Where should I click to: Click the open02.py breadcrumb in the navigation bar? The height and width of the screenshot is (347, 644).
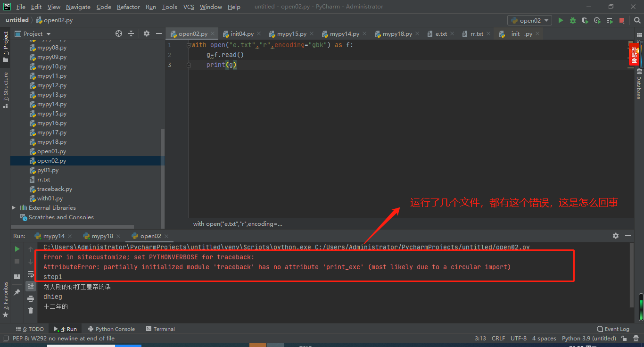point(55,20)
